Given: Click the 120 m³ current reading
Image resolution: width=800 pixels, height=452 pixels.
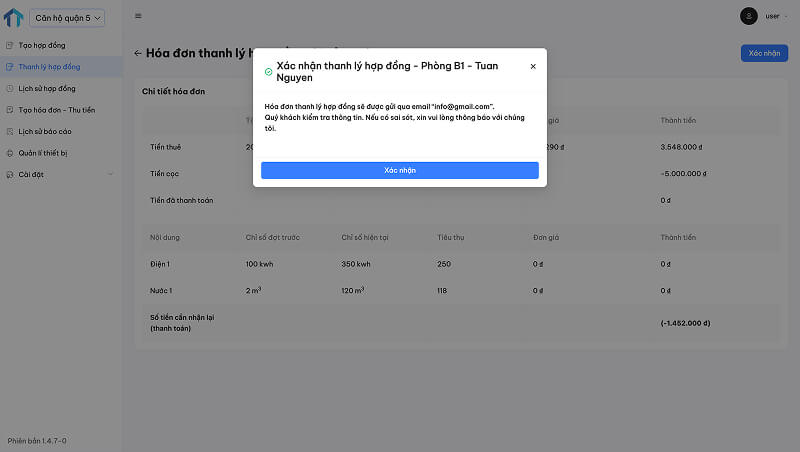Looking at the screenshot, I should pyautogui.click(x=353, y=290).
